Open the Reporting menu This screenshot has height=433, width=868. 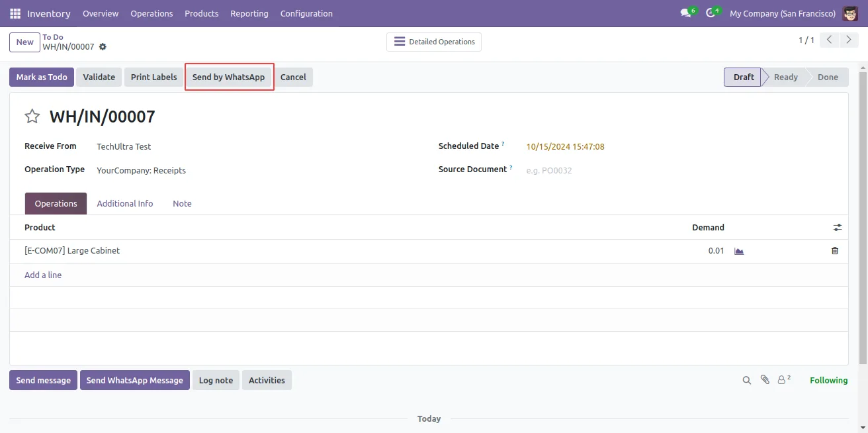click(249, 13)
